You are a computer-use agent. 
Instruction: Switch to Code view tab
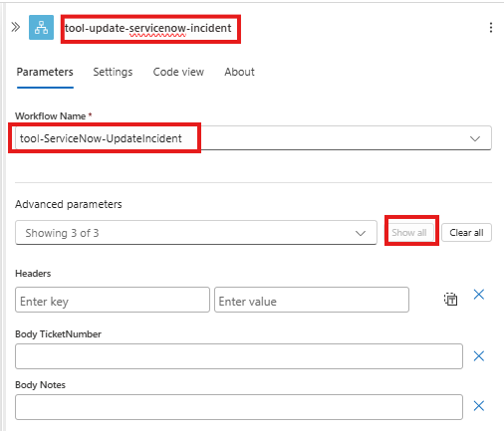178,72
